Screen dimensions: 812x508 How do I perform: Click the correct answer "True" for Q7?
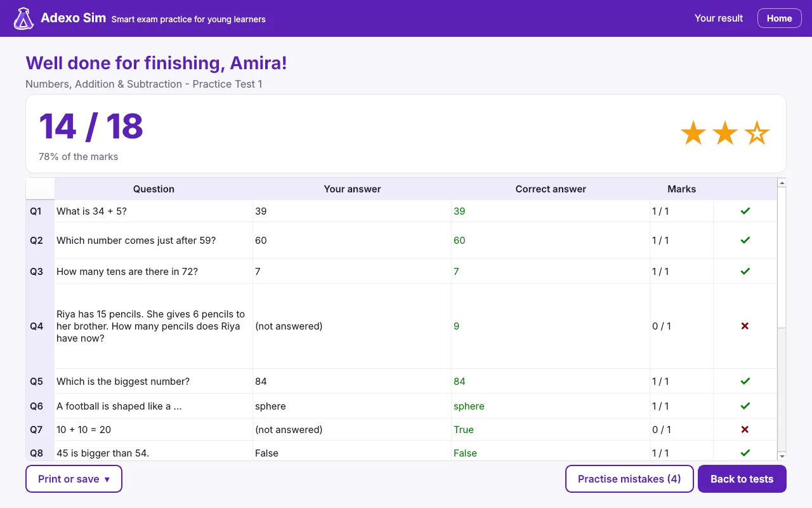click(464, 429)
